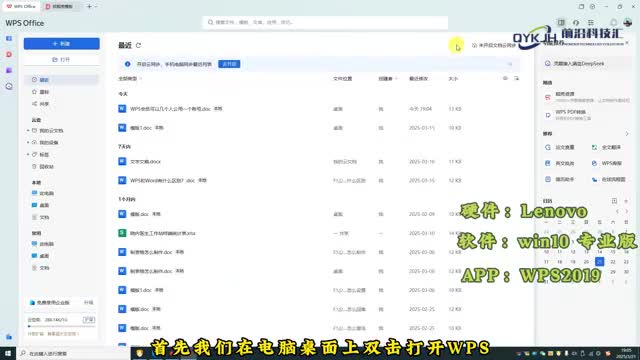Toggle the eye visibility icon above file list
The height and width of the screenshot is (360, 640).
tap(505, 78)
